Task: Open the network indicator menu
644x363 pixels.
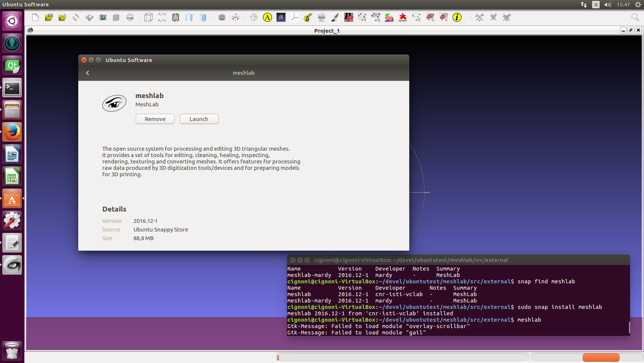Action: [584, 5]
